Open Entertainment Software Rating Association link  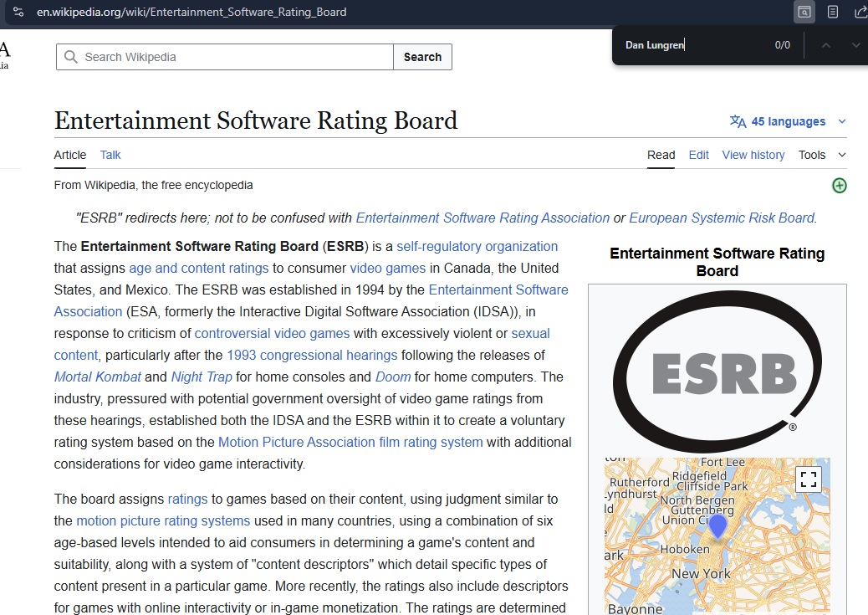point(483,218)
